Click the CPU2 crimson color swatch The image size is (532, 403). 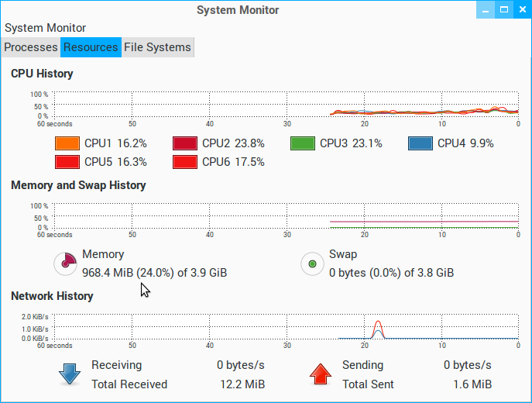click(185, 143)
